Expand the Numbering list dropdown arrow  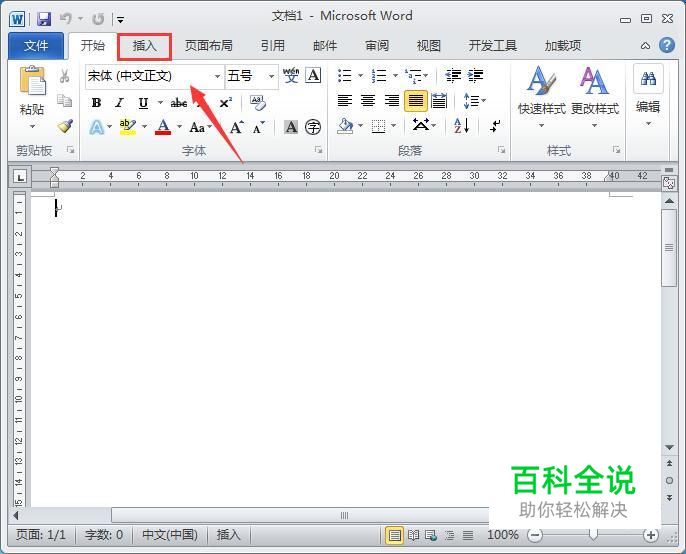tap(395, 76)
